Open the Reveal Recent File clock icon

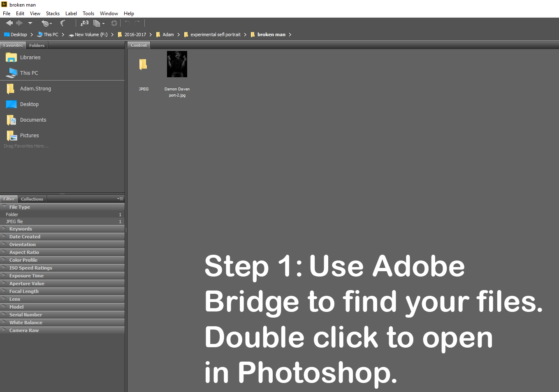point(46,23)
